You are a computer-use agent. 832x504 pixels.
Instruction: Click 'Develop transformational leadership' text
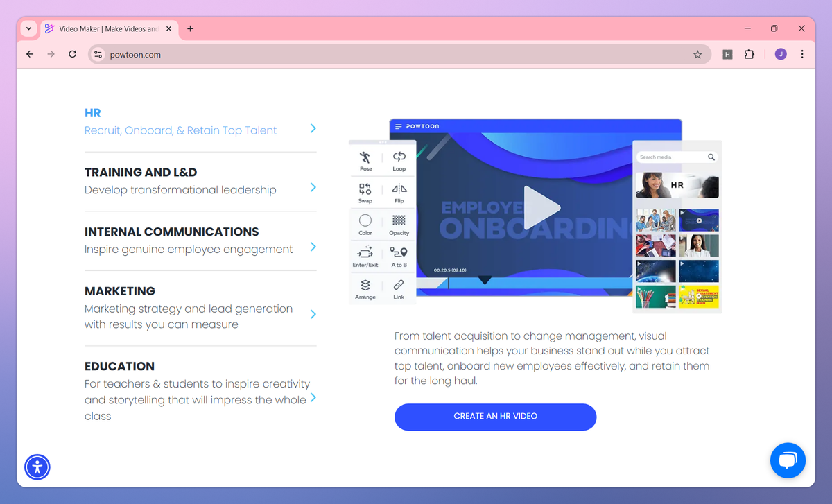tap(180, 190)
